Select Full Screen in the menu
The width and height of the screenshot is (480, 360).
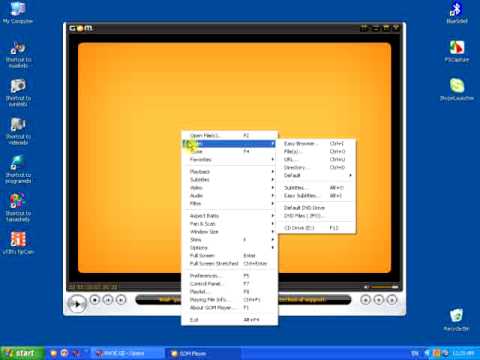click(x=229, y=256)
